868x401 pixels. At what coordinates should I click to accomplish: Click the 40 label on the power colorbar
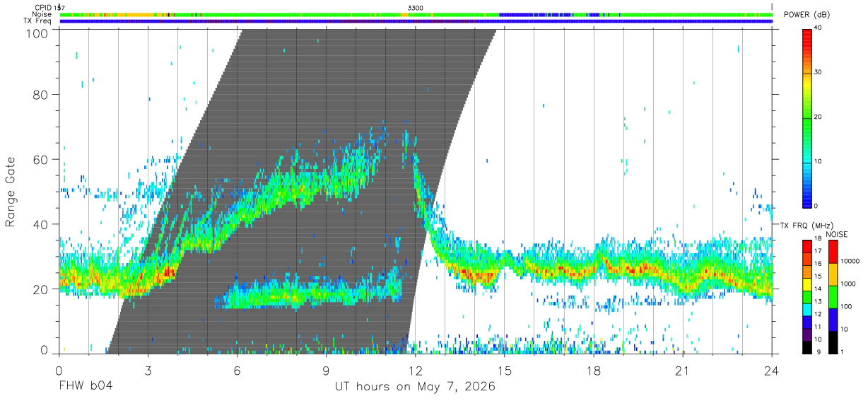[x=819, y=28]
